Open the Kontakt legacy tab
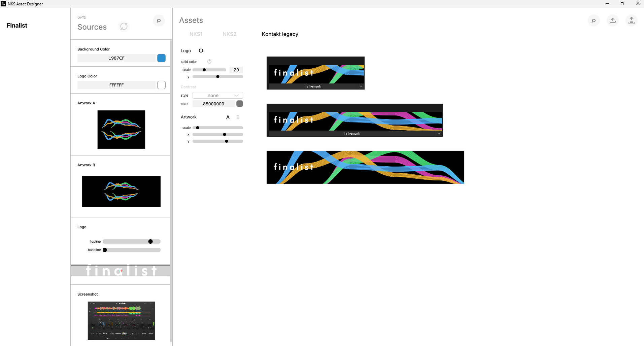Screen dimensions: 644x346 point(280,34)
